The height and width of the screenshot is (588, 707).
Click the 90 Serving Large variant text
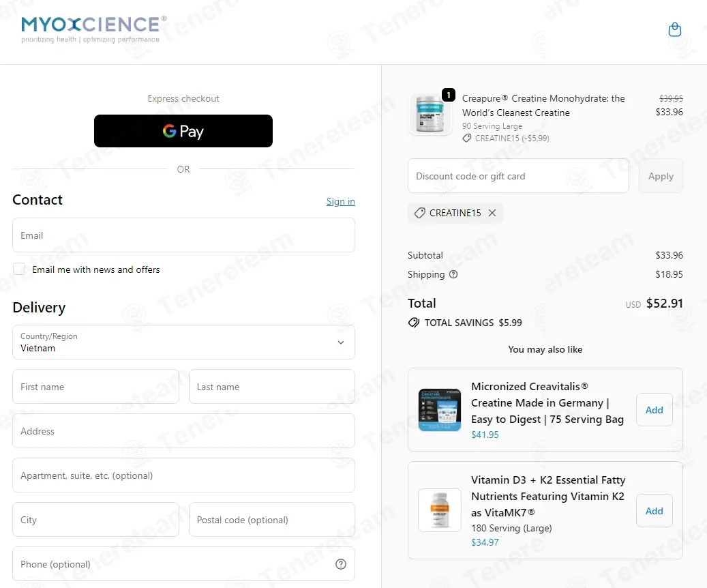492,126
